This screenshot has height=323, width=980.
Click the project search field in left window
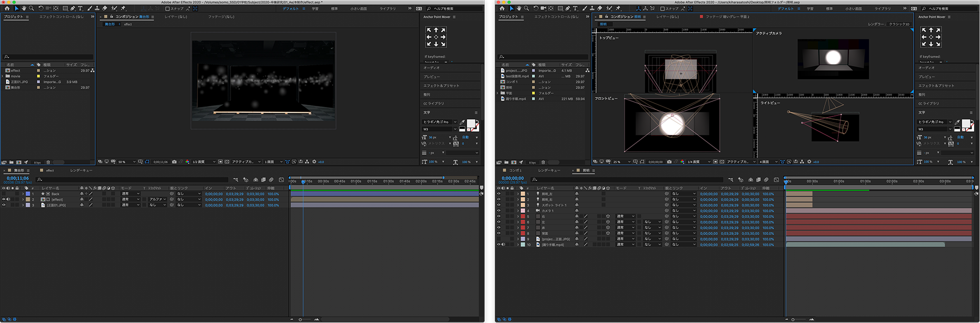(x=48, y=57)
